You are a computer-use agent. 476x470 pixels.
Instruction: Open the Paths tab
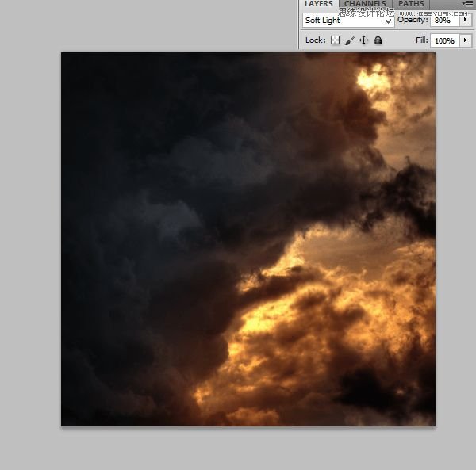(411, 4)
